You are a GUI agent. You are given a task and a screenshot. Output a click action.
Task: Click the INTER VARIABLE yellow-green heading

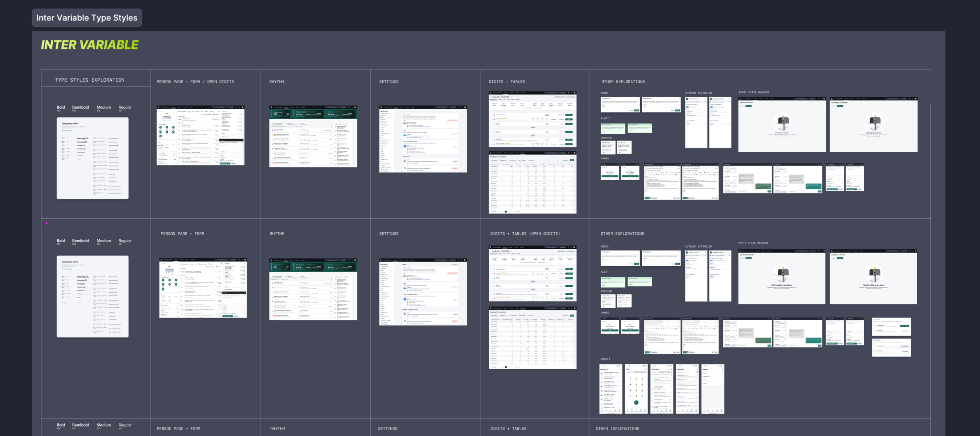click(x=90, y=45)
